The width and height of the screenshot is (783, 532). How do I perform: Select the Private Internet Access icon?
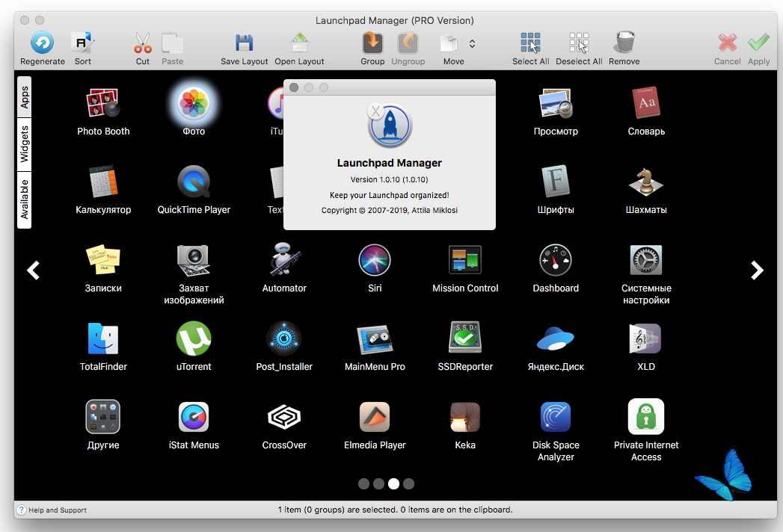click(x=646, y=417)
